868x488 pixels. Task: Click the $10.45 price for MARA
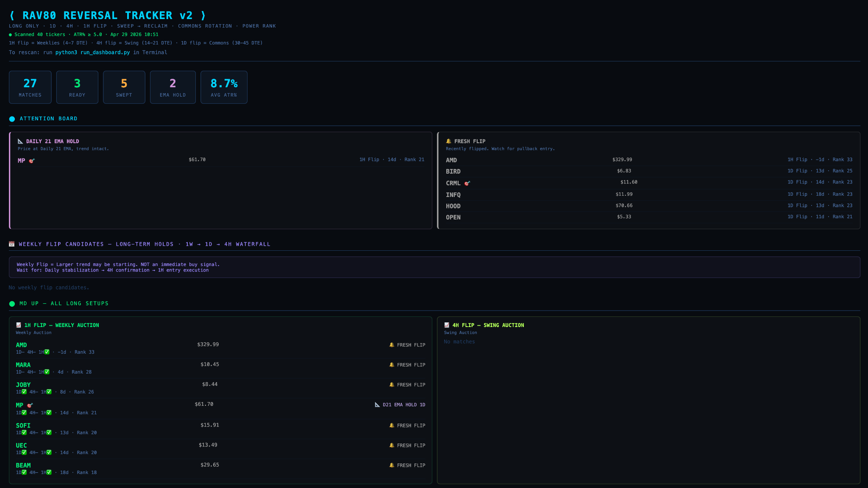pyautogui.click(x=210, y=364)
